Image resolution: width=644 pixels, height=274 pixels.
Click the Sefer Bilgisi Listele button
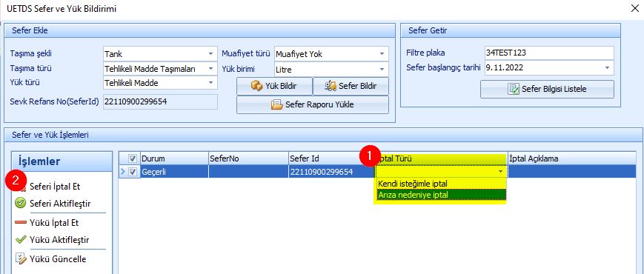[547, 89]
